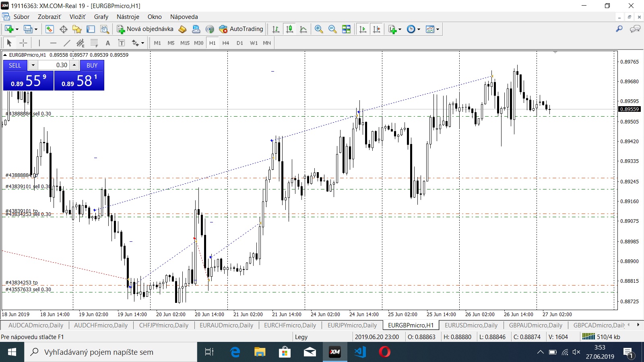This screenshot has height=362, width=644.
Task: Select the text label 'T' tool
Action: click(x=122, y=43)
